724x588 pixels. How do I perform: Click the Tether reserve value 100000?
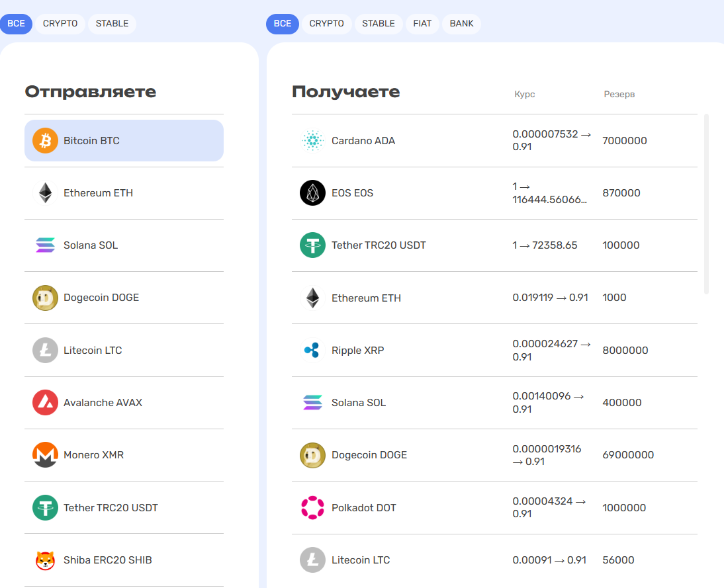[x=621, y=245]
